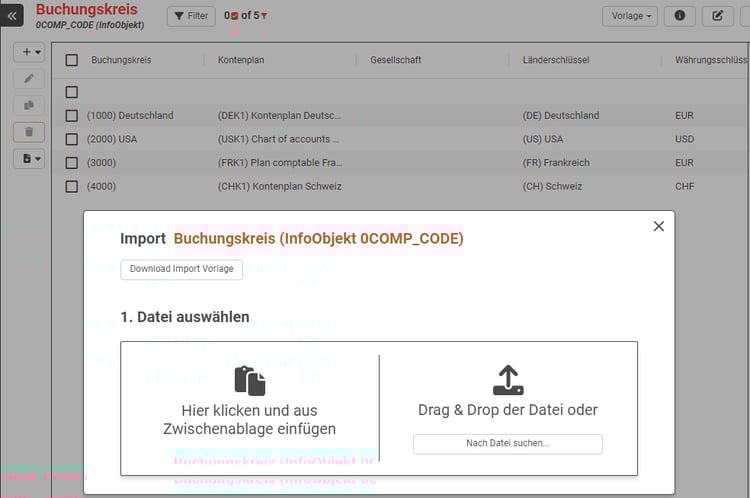Image resolution: width=750 pixels, height=498 pixels.
Task: Click the clipboard paste icon
Action: click(x=250, y=381)
